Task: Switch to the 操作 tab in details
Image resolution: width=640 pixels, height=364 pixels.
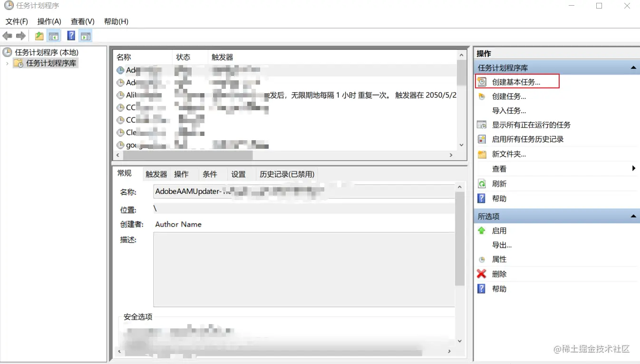Action: click(x=182, y=174)
